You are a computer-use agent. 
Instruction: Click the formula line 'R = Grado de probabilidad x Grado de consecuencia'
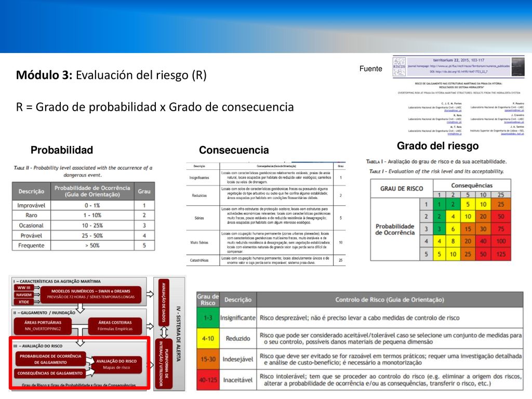tap(155, 107)
